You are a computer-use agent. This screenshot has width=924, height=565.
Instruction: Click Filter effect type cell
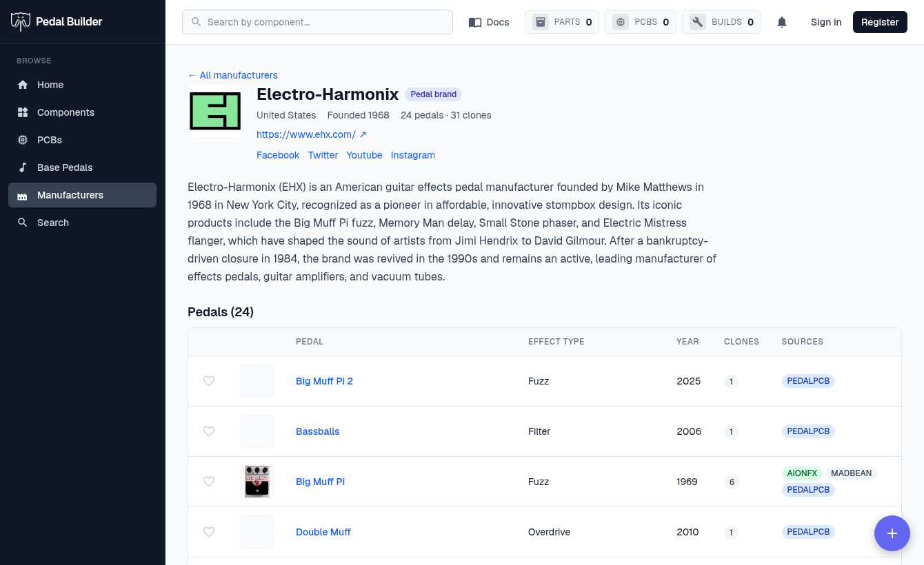point(539,431)
